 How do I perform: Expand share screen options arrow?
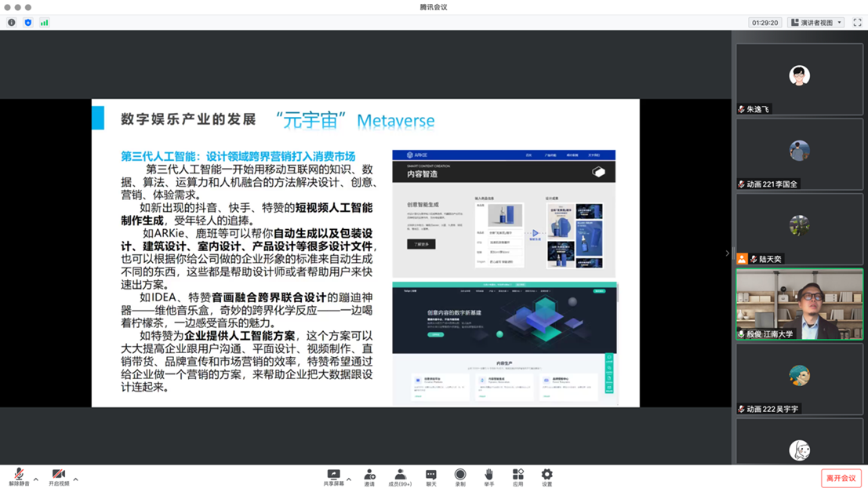click(x=349, y=479)
